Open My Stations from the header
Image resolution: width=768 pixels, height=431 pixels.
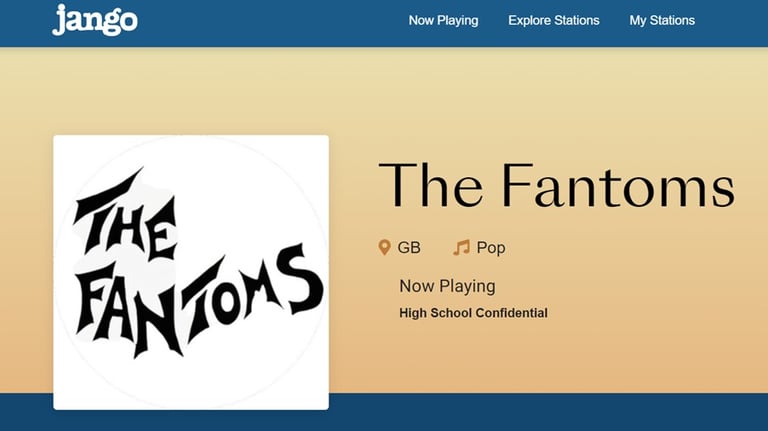662,20
